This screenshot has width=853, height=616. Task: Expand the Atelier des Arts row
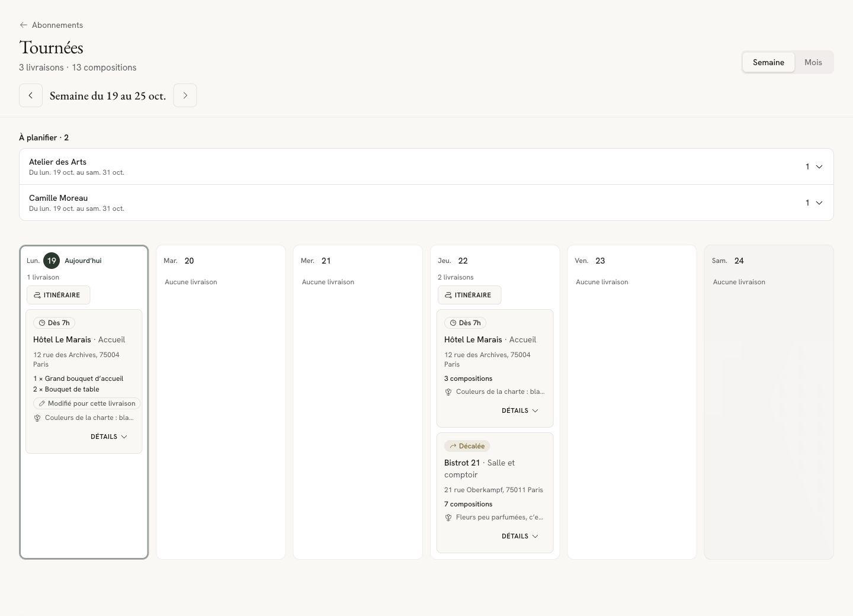(426, 166)
